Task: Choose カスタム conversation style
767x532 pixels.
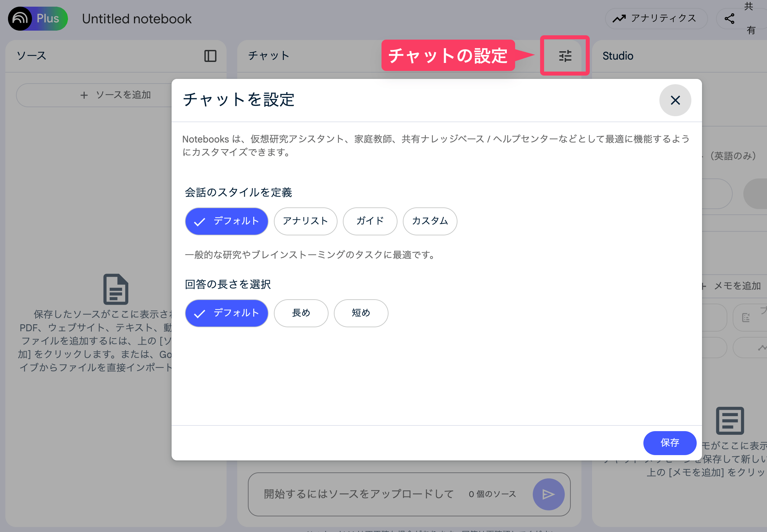Action: [430, 221]
